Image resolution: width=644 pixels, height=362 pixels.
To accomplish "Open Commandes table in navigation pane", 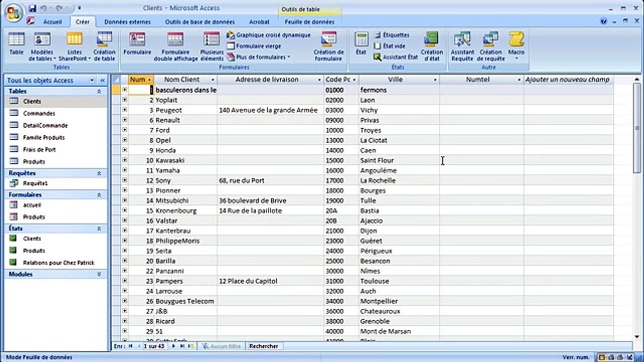I will click(39, 114).
